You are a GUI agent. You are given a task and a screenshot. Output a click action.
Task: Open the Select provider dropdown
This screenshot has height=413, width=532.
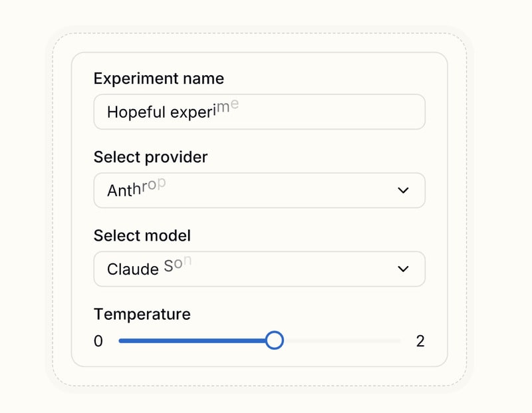(259, 190)
